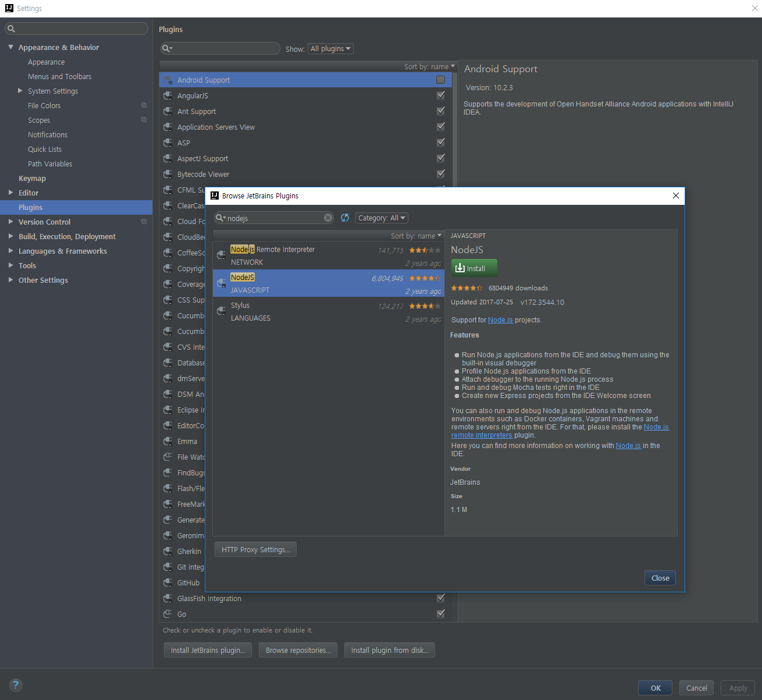This screenshot has height=700, width=762.
Task: Click the GlassFish Integration plugin icon
Action: point(168,598)
